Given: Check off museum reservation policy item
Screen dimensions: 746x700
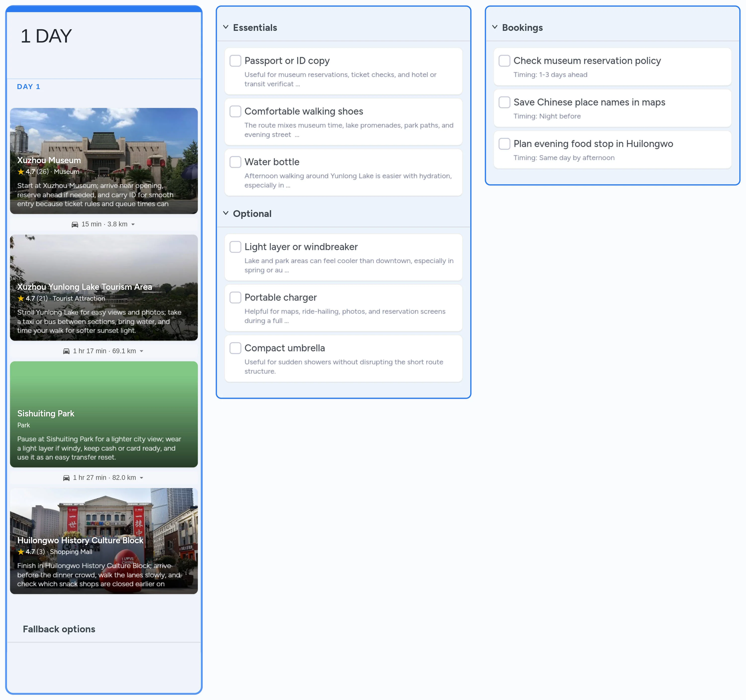Looking at the screenshot, I should click(504, 61).
